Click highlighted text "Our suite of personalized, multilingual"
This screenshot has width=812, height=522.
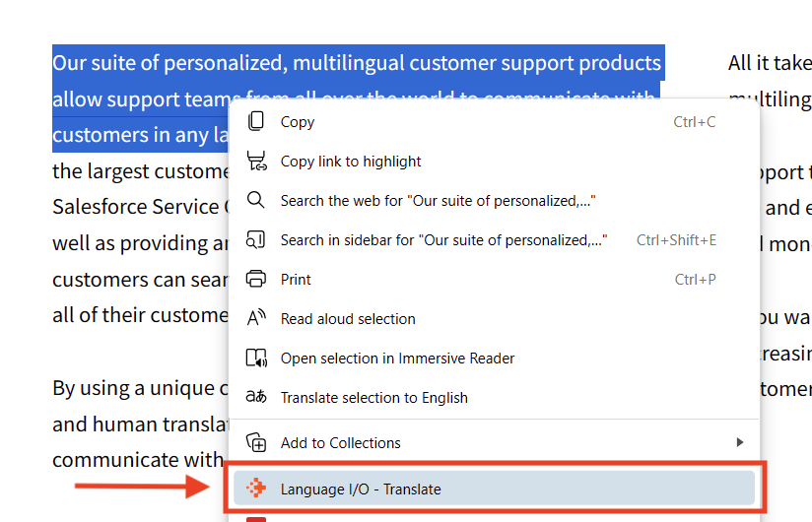(x=229, y=63)
